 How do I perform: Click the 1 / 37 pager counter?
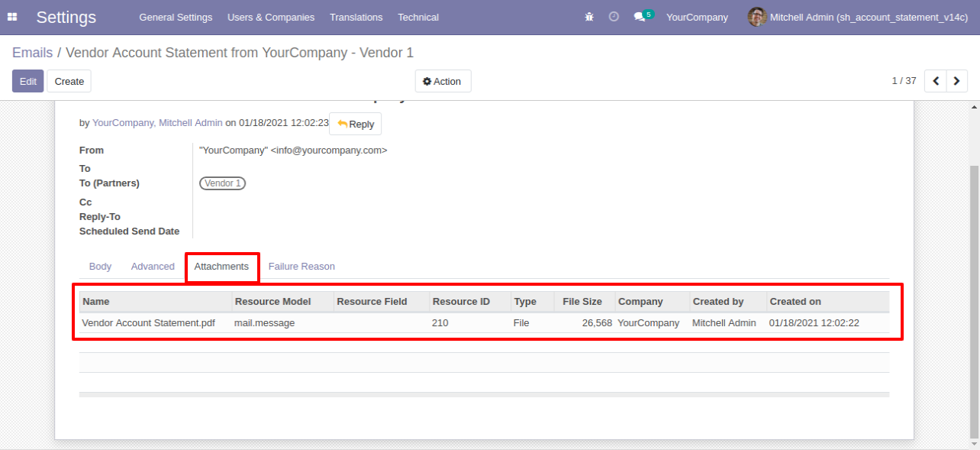coord(904,81)
